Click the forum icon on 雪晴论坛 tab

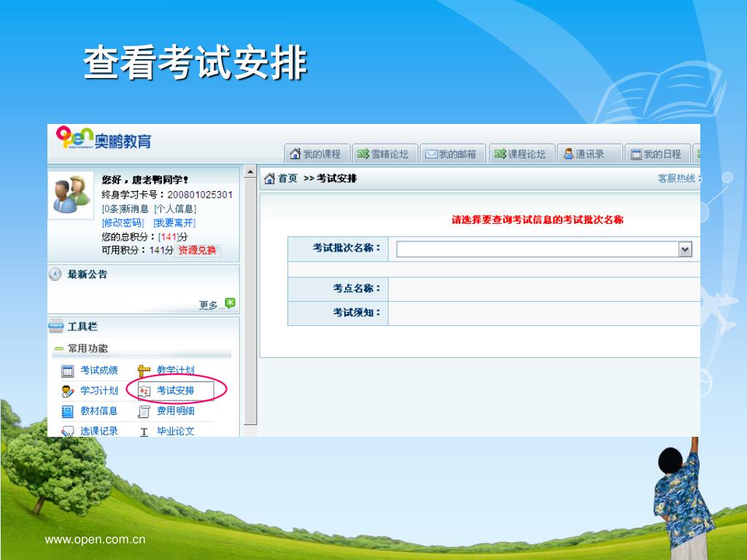point(363,154)
